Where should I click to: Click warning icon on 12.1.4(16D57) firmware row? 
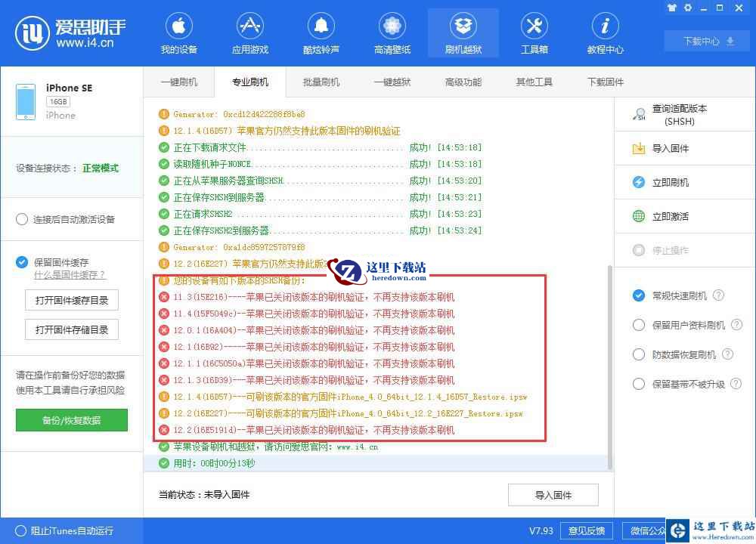[164, 397]
